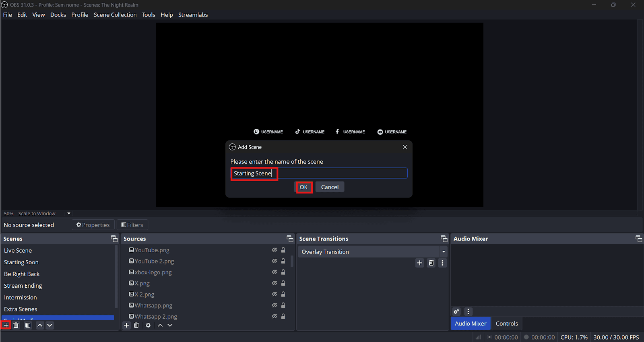Select the Whatsapp.png source row
Screen dimensions: 644x342
coord(208,305)
